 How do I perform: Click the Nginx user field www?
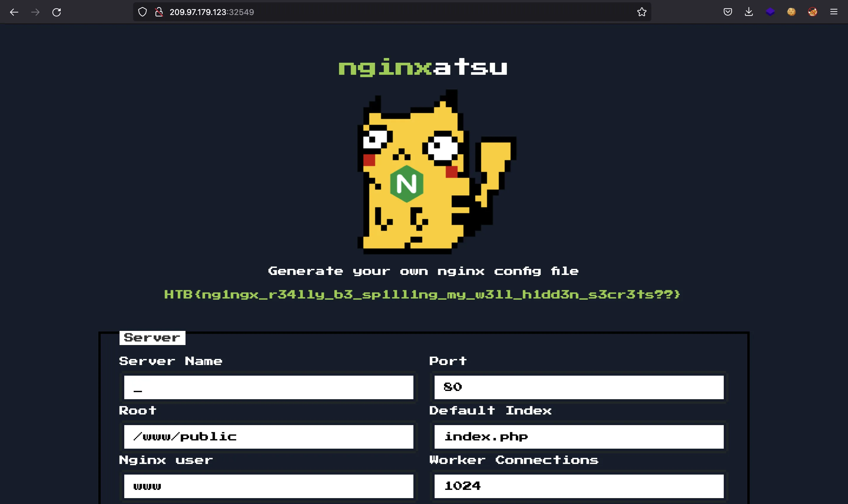[x=269, y=486]
